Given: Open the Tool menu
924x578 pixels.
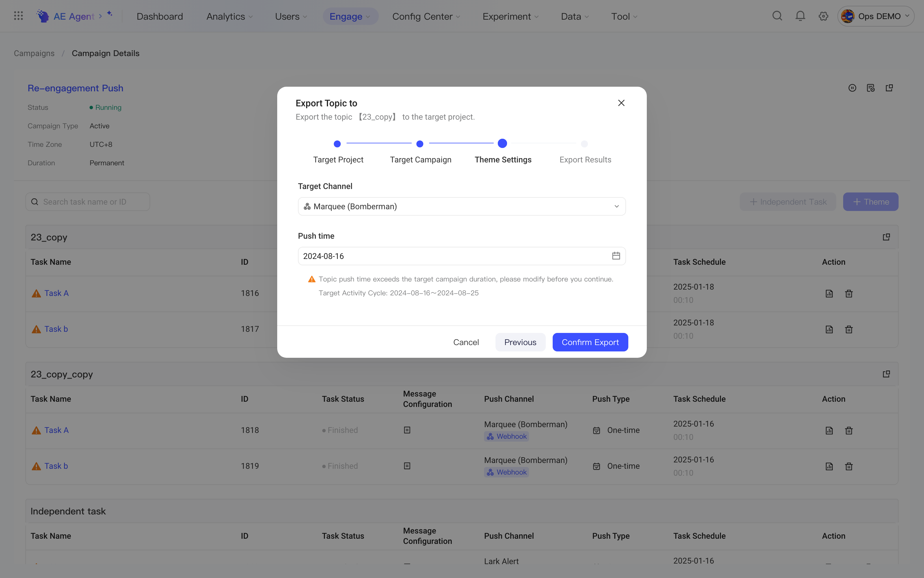Looking at the screenshot, I should 624,16.
